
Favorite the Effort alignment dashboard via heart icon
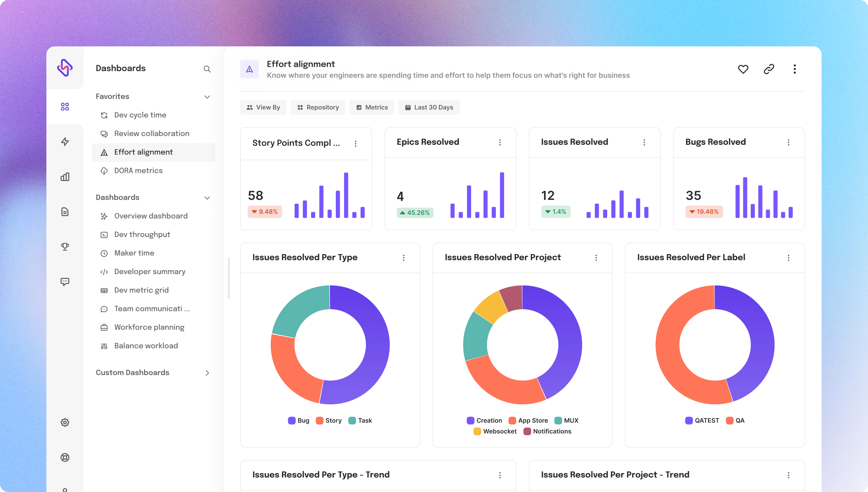743,69
